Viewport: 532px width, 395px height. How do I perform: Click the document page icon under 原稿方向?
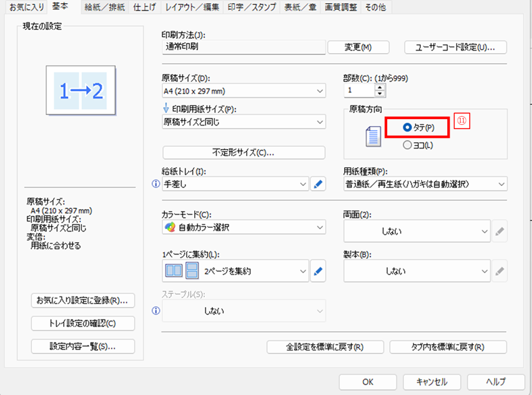click(373, 136)
